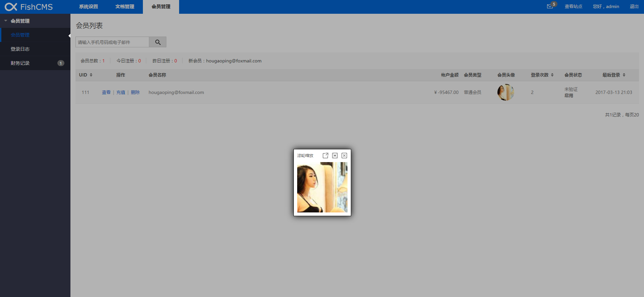
Task: Click 删除 link for member 111
Action: 135,92
